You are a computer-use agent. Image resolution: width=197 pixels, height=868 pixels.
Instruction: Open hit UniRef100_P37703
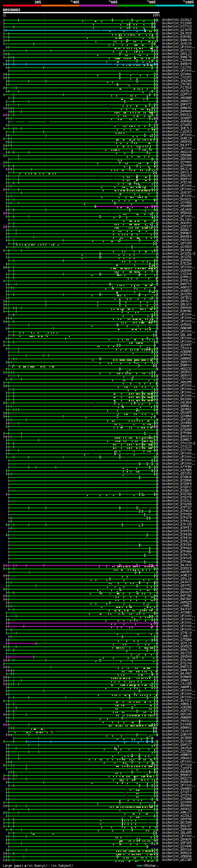pyautogui.click(x=177, y=26)
